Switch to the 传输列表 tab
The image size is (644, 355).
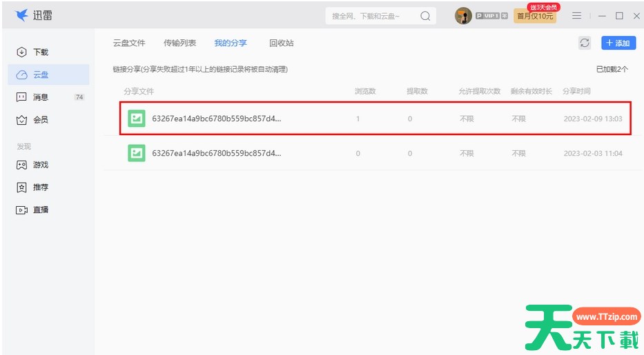(x=179, y=43)
